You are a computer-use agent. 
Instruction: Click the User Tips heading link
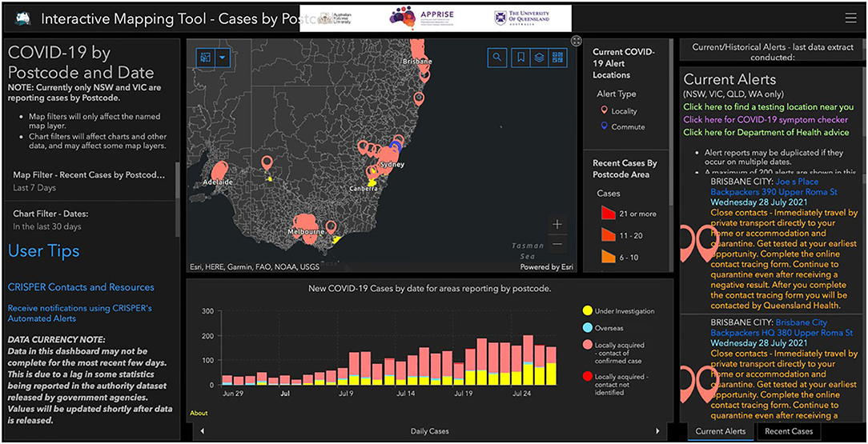click(x=44, y=251)
